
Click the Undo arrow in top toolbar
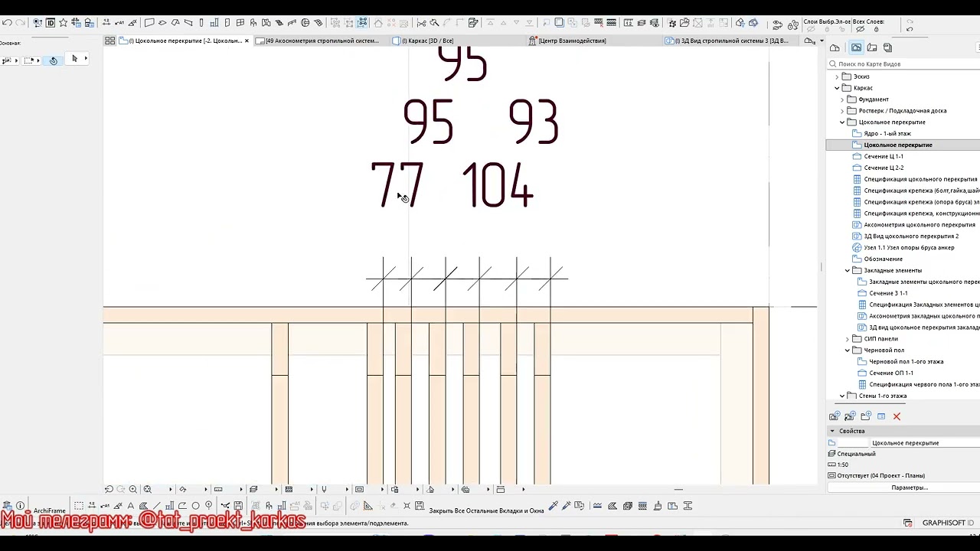coord(7,23)
